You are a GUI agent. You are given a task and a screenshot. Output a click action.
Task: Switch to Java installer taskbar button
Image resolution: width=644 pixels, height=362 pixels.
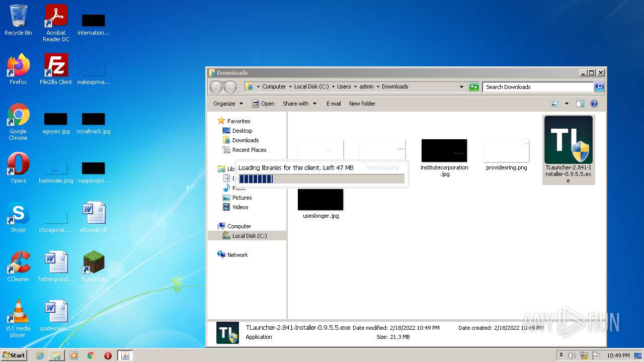tap(125, 355)
